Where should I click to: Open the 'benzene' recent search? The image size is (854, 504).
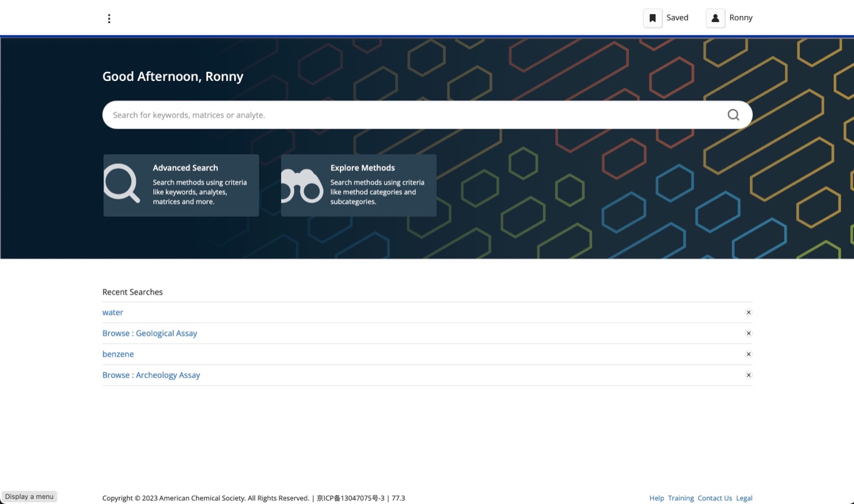click(x=118, y=354)
